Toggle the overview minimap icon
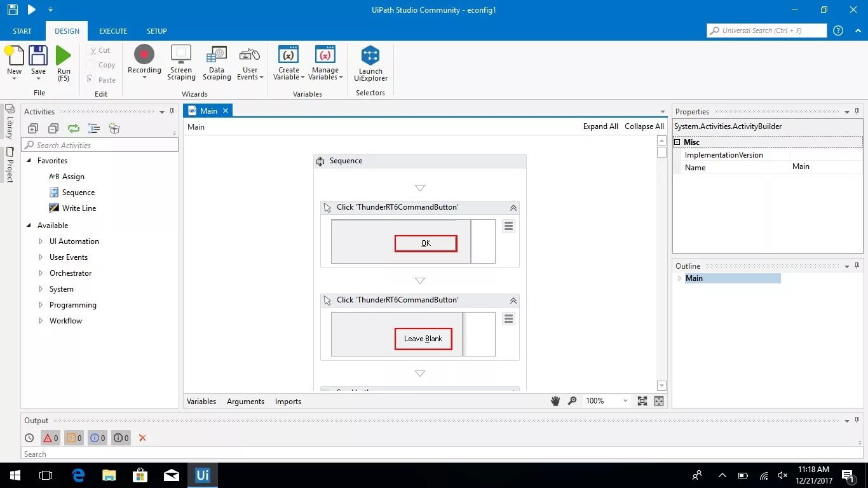 [x=659, y=401]
